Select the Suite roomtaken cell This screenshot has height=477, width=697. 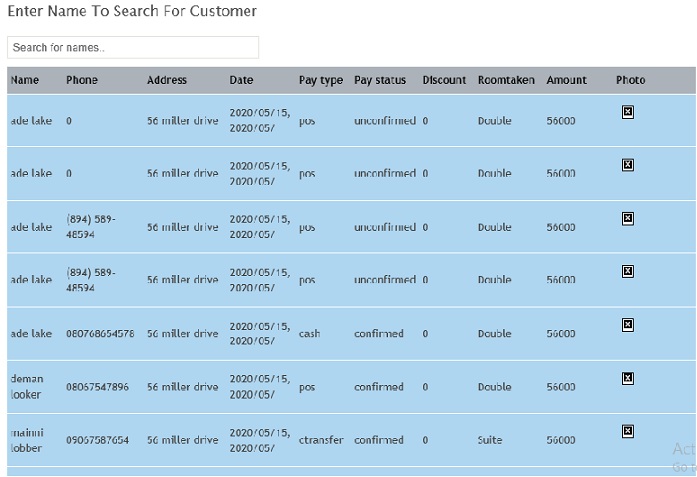490,440
